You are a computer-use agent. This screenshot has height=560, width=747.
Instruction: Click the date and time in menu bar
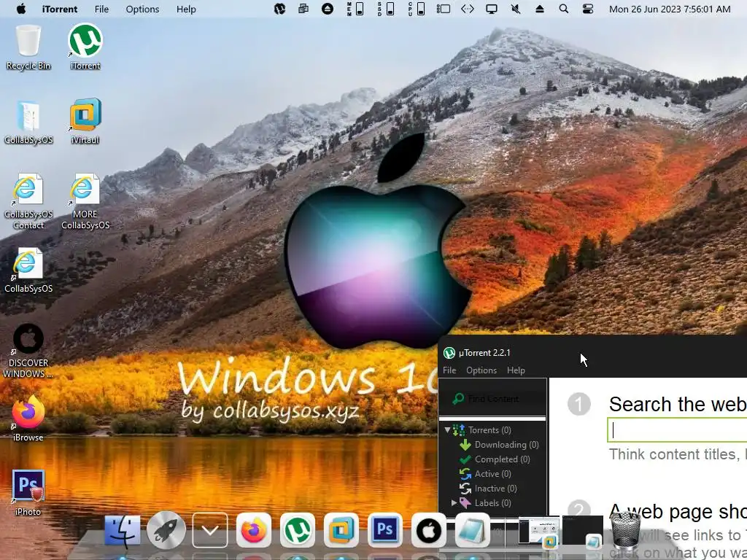click(x=670, y=9)
